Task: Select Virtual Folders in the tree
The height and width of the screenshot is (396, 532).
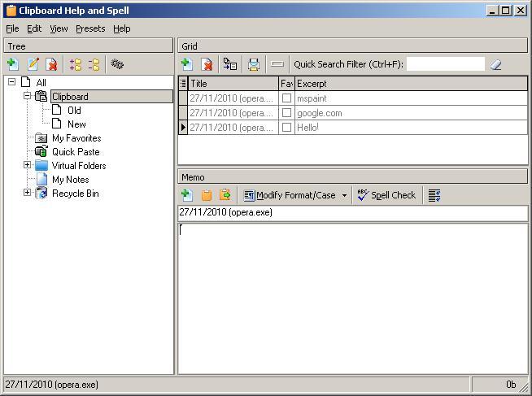Action: (79, 166)
